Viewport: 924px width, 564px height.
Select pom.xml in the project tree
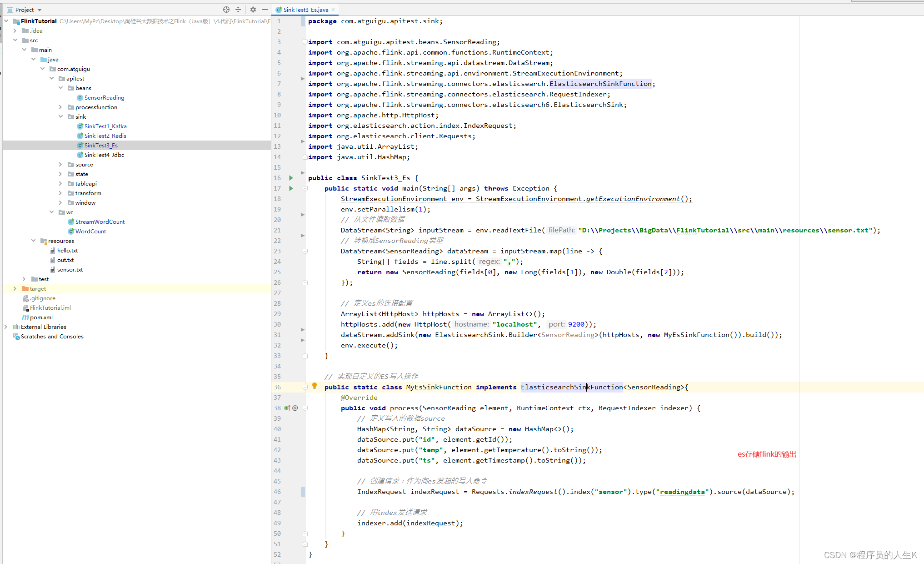pos(41,317)
